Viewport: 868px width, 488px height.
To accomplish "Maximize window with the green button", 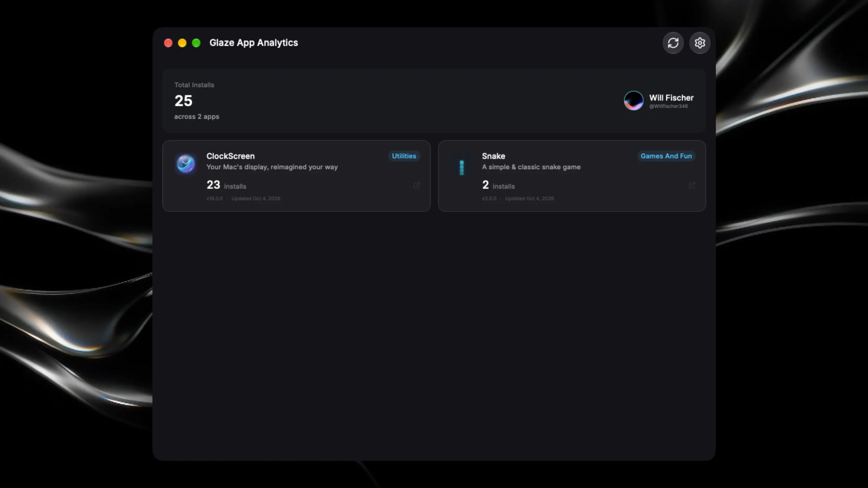I will tap(196, 43).
